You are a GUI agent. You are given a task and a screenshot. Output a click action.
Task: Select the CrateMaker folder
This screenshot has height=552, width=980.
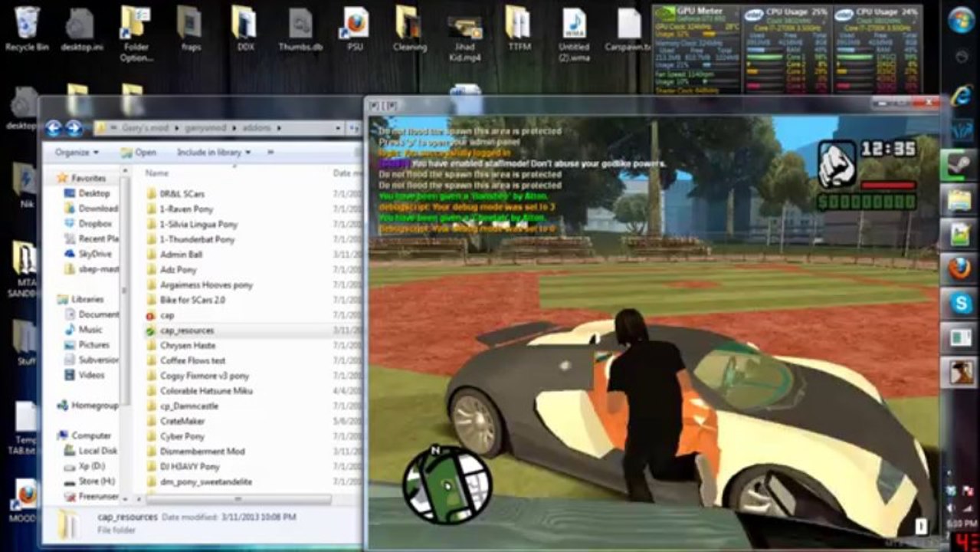pos(175,421)
